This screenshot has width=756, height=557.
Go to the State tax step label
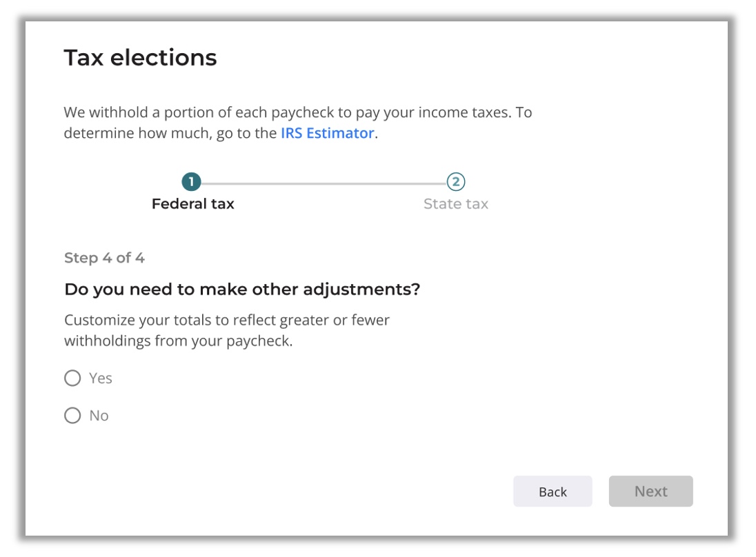(455, 204)
